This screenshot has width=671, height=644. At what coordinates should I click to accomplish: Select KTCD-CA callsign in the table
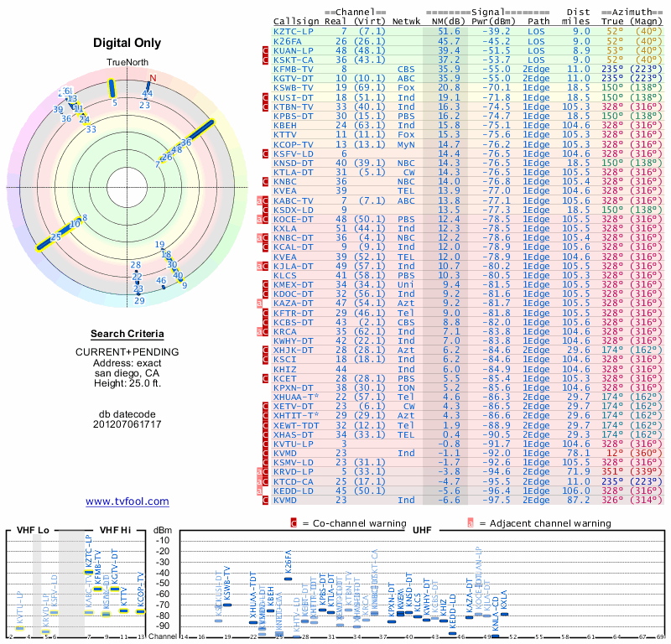(x=293, y=481)
